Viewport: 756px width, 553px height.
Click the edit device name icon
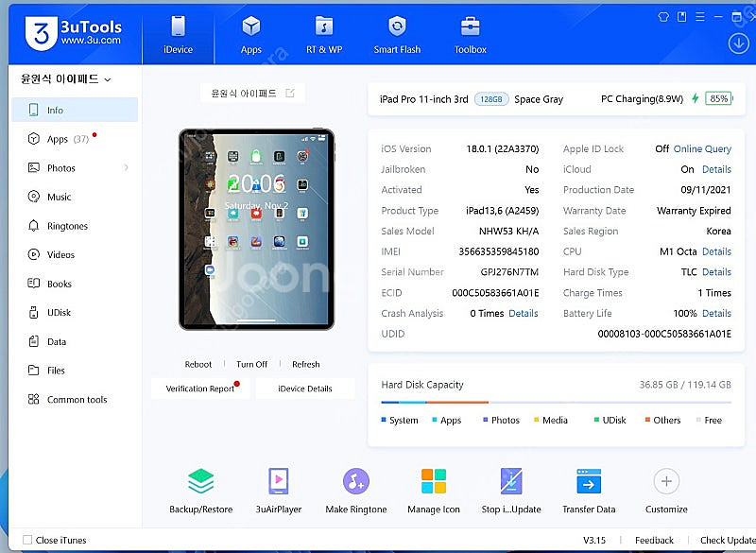[290, 93]
